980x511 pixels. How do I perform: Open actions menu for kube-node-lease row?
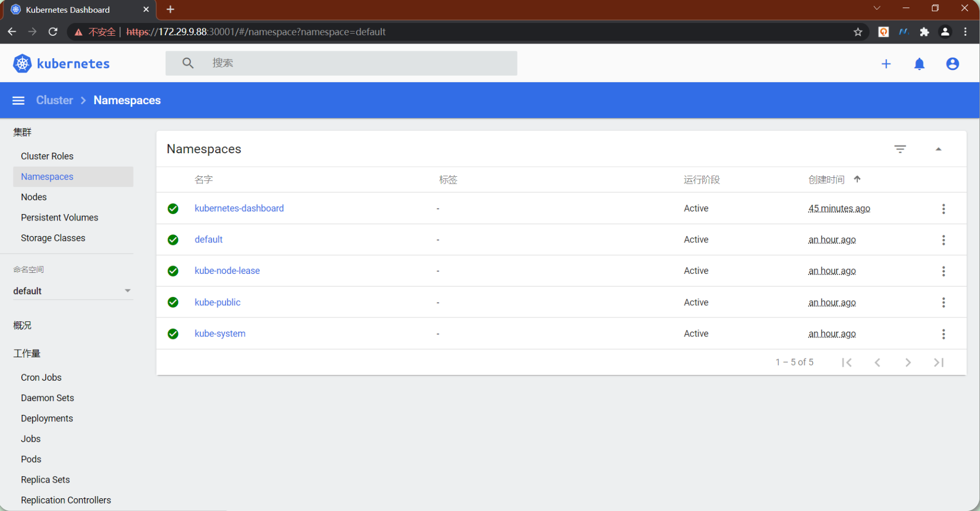(944, 271)
